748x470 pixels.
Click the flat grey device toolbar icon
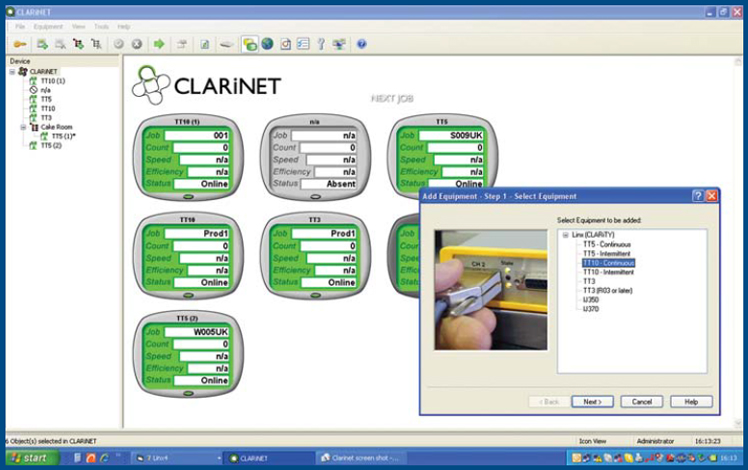point(227,44)
